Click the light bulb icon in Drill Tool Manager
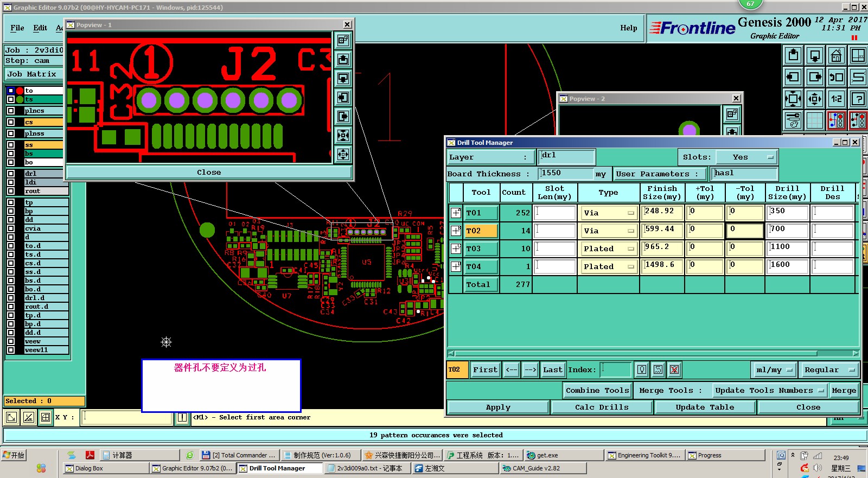The height and width of the screenshot is (478, 868). pos(642,369)
